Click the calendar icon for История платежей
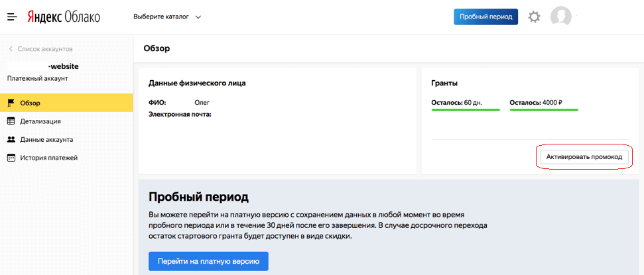644x275 pixels. pos(11,158)
